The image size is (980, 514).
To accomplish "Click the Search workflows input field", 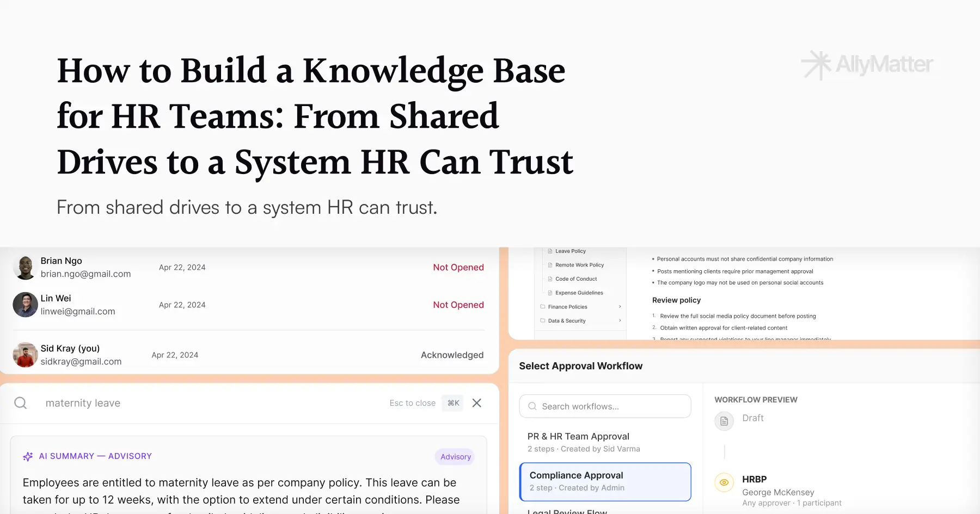I will click(605, 406).
